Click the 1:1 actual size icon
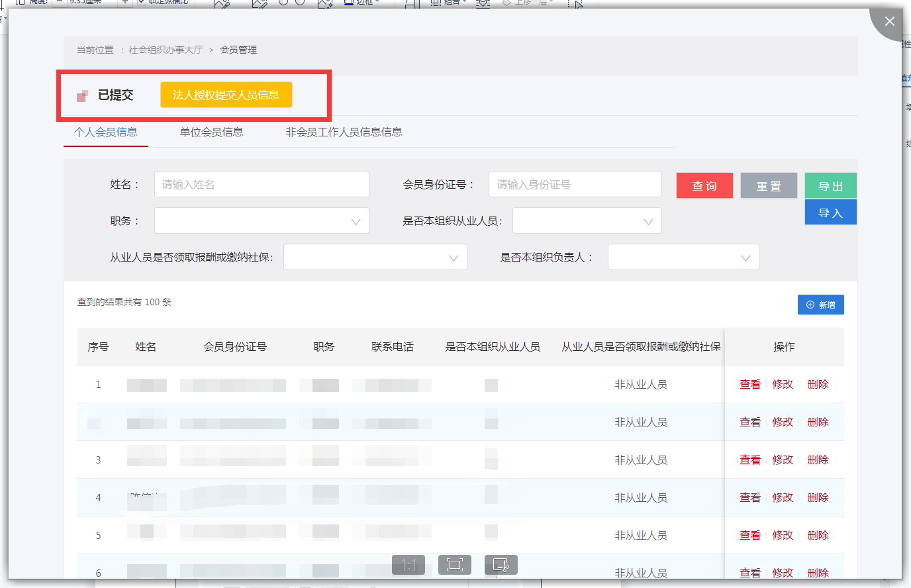 [x=408, y=565]
